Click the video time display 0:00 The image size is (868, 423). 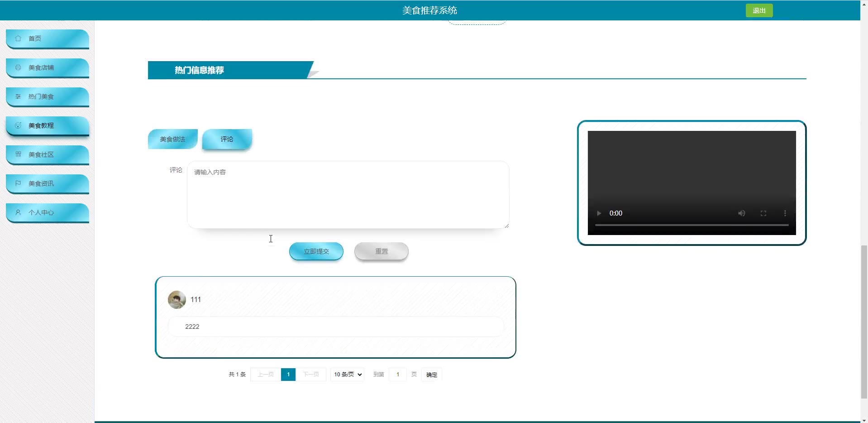(x=616, y=213)
